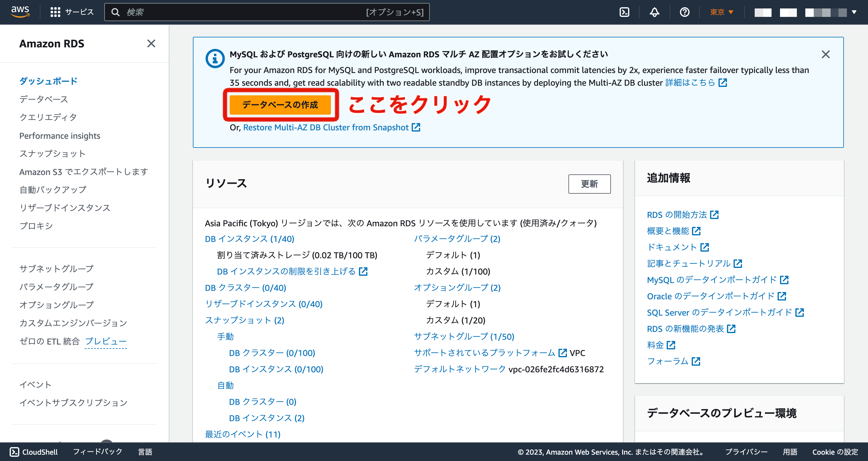
Task: Open AWS CloudShell icon in top bar
Action: click(x=624, y=12)
